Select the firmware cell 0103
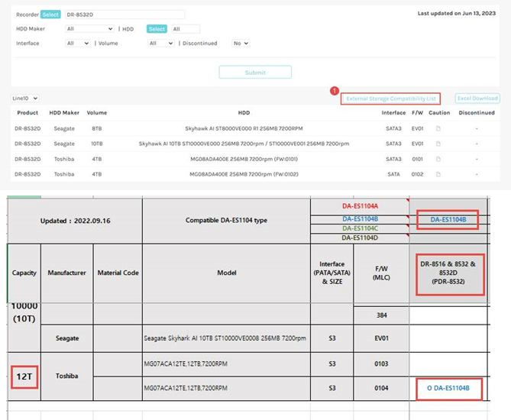 pyautogui.click(x=381, y=364)
